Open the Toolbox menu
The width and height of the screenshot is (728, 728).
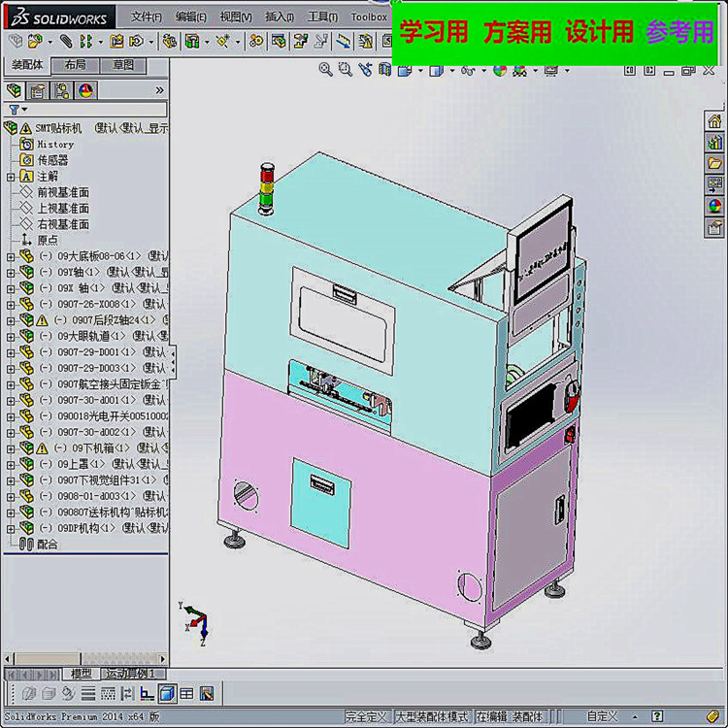coord(369,17)
